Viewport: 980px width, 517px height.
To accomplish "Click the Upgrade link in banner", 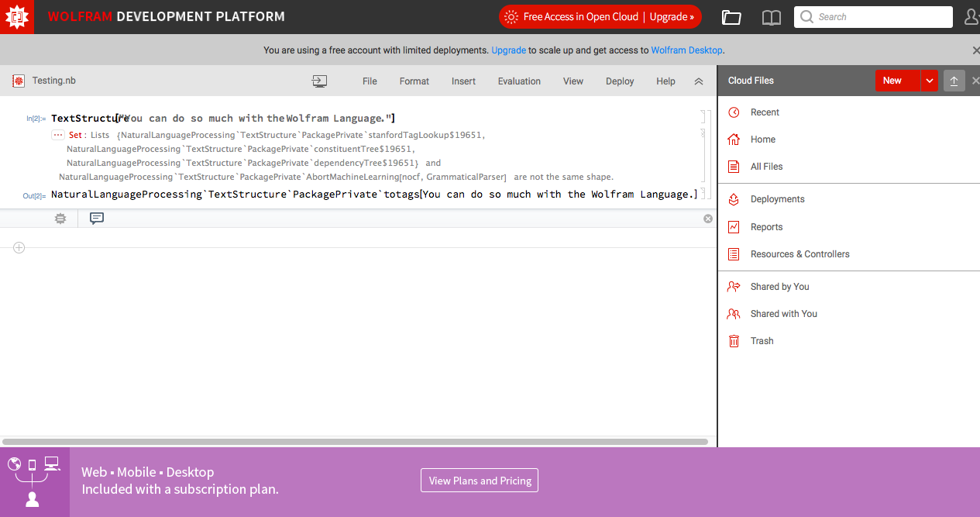I will click(509, 50).
